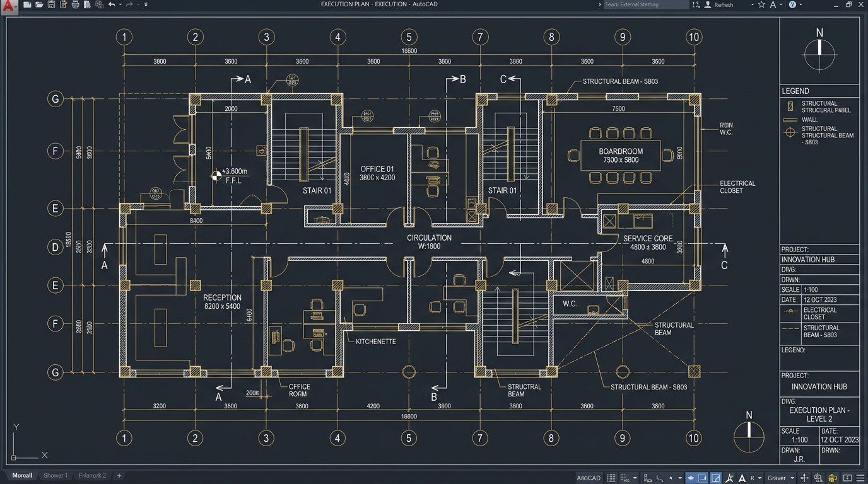This screenshot has height=484, width=868.
Task: Toggle polar tracking in status bar
Action: coord(660,478)
